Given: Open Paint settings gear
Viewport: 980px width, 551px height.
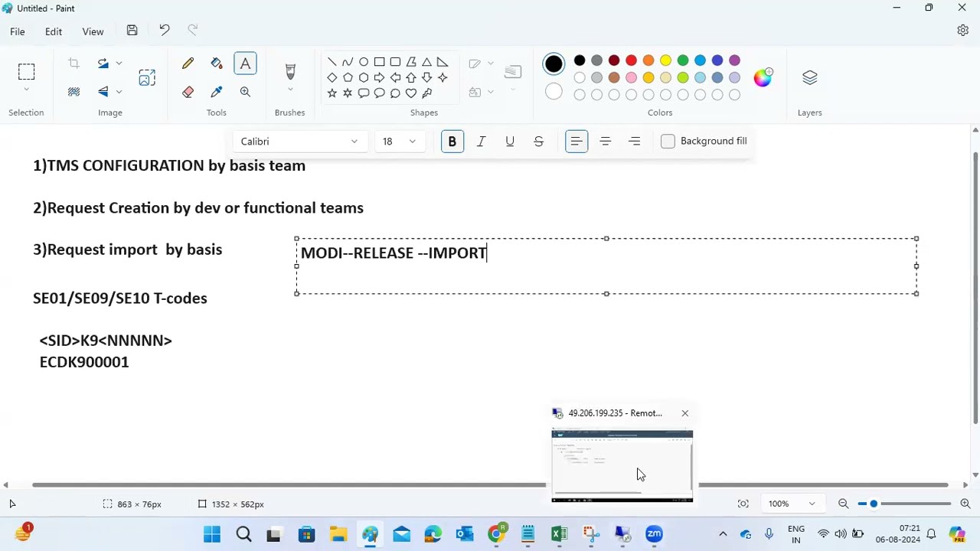Looking at the screenshot, I should point(963,31).
